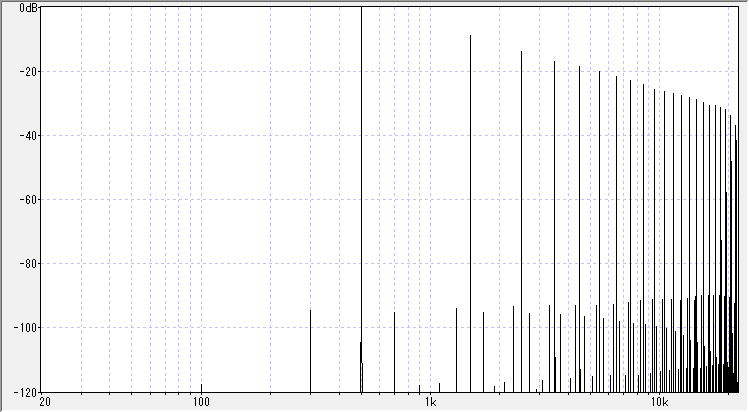The width and height of the screenshot is (749, 412).
Task: Click the -120 level axis label
Action: (x=26, y=393)
